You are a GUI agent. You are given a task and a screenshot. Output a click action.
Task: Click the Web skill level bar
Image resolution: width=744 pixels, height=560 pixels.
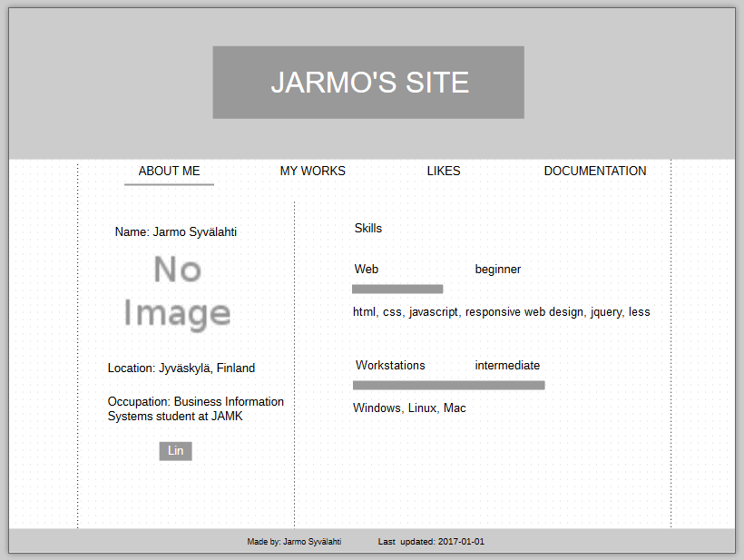(x=397, y=289)
